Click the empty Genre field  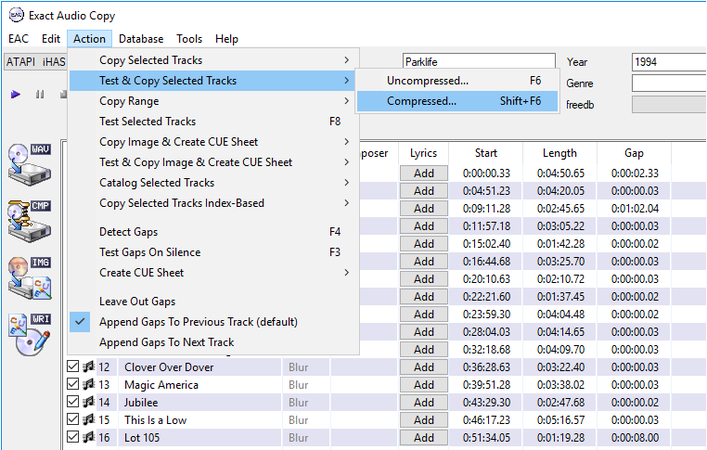pyautogui.click(x=669, y=83)
